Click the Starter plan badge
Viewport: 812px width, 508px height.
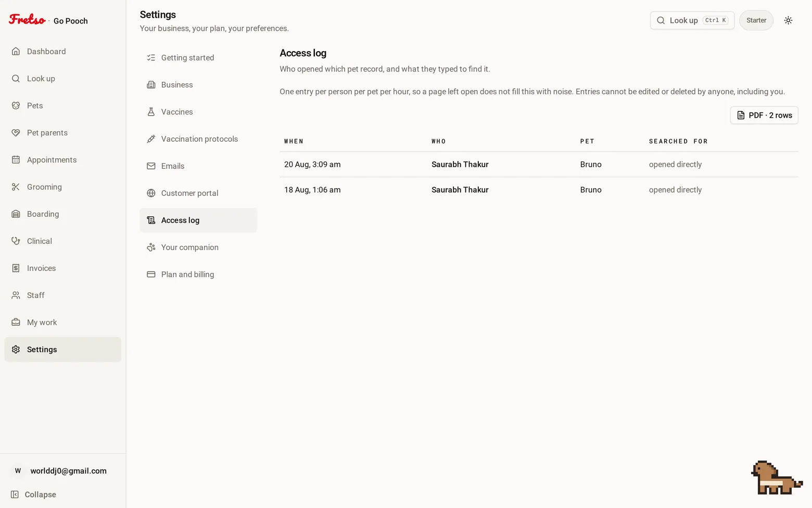(x=756, y=20)
